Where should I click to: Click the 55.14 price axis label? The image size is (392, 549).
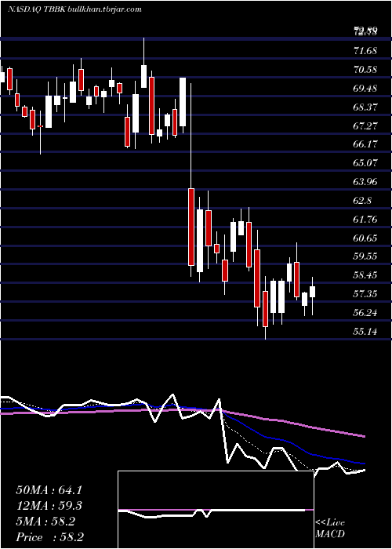[365, 331]
